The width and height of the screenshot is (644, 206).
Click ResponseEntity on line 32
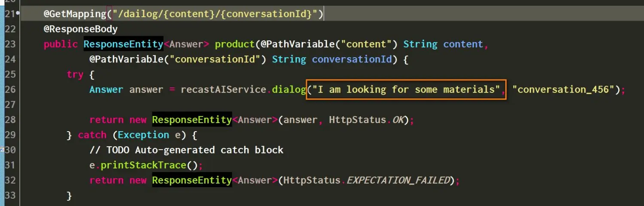coord(192,180)
